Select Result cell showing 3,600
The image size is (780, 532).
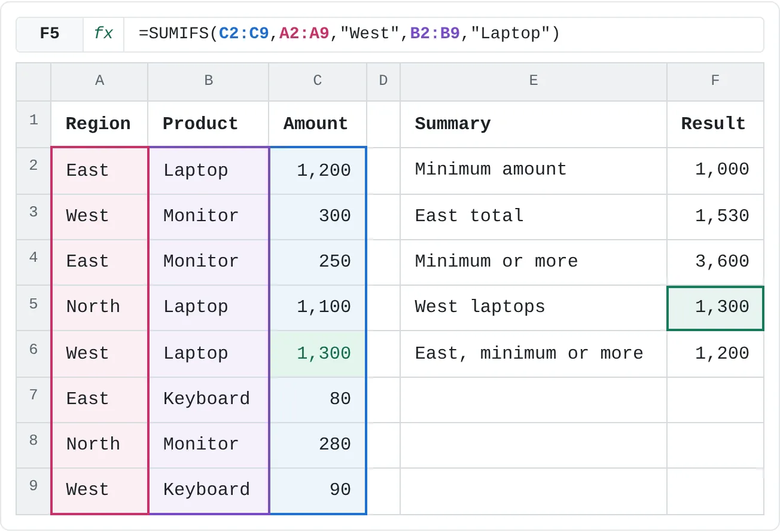point(715,262)
